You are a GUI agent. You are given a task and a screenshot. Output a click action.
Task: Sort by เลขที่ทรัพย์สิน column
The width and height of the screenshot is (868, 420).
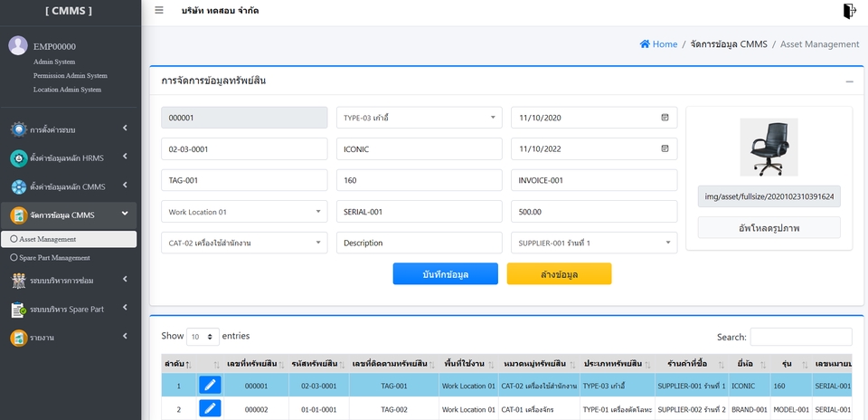point(281,364)
